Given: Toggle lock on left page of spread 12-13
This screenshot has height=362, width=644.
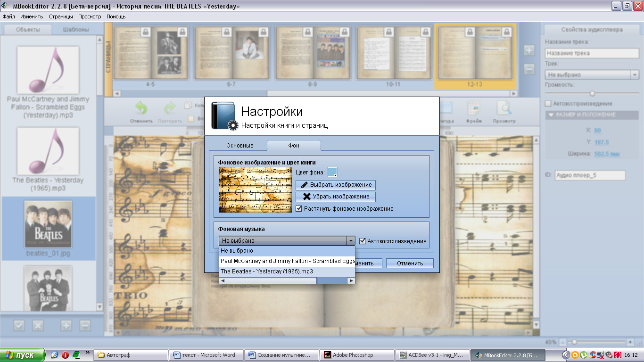Looking at the screenshot, I should tap(470, 32).
